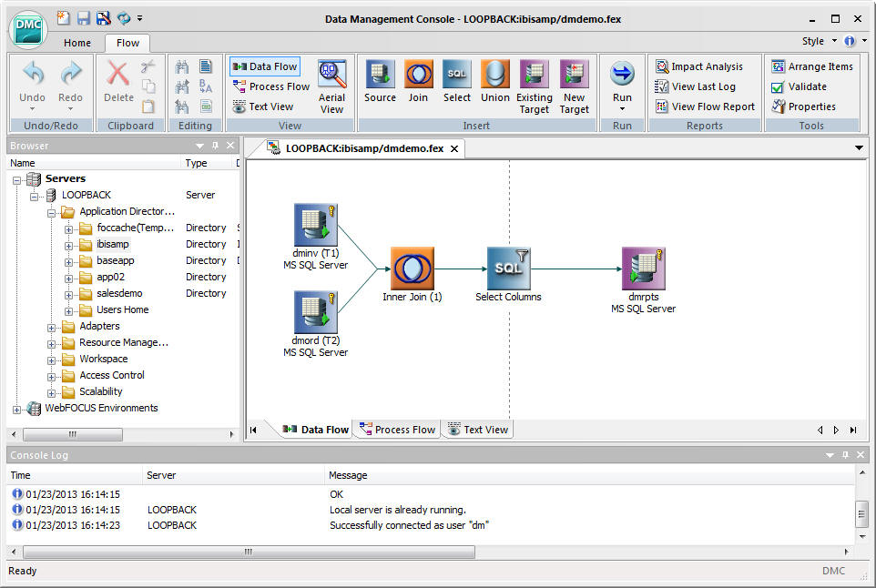Click the Save All icon in quick access toolbar

click(x=104, y=18)
